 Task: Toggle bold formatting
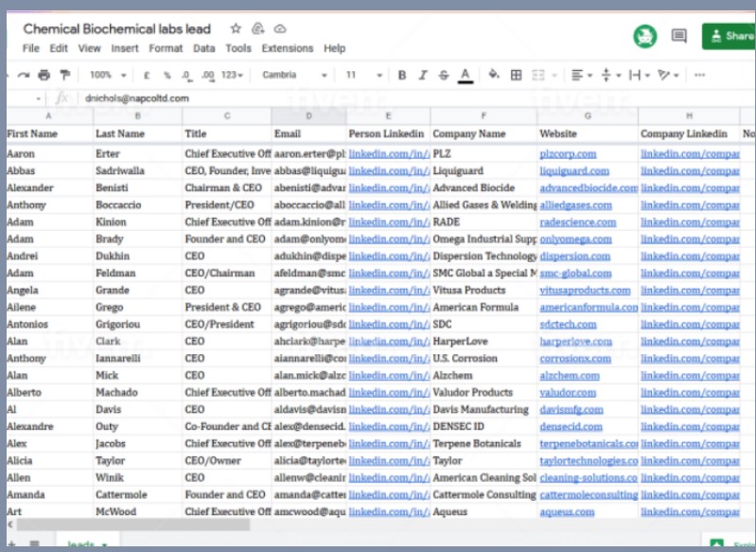[401, 75]
